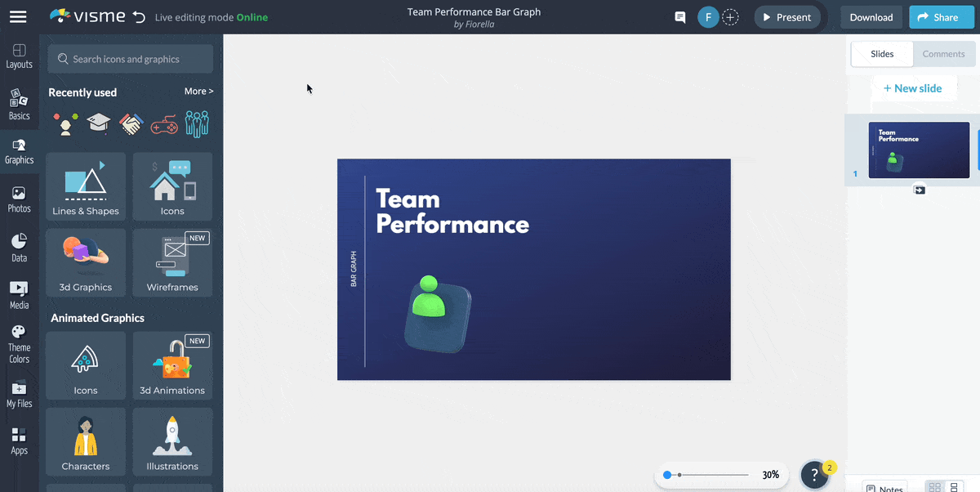Select the Slides tab
980x492 pixels.
click(881, 54)
